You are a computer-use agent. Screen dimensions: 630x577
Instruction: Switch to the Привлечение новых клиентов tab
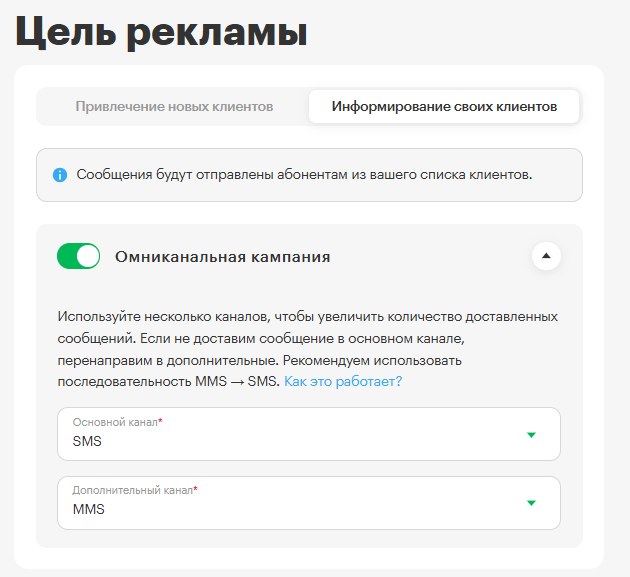pyautogui.click(x=174, y=107)
